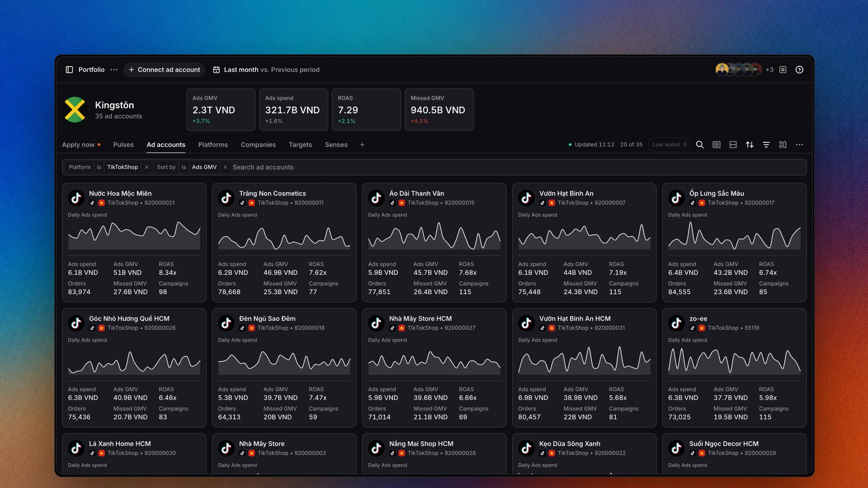Open the Vườn Hạt Bình An HCM account title
The image size is (868, 488).
pyautogui.click(x=575, y=319)
